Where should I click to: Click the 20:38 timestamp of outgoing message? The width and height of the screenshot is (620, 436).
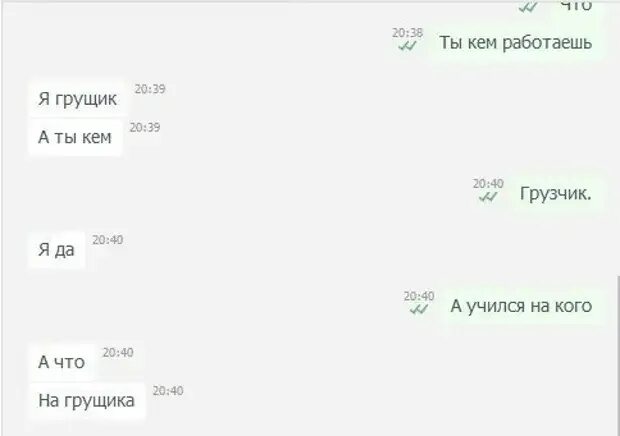pyautogui.click(x=407, y=32)
